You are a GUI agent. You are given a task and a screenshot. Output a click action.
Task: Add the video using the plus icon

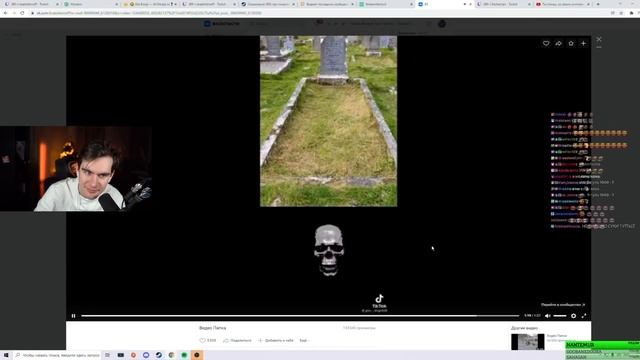[584, 43]
